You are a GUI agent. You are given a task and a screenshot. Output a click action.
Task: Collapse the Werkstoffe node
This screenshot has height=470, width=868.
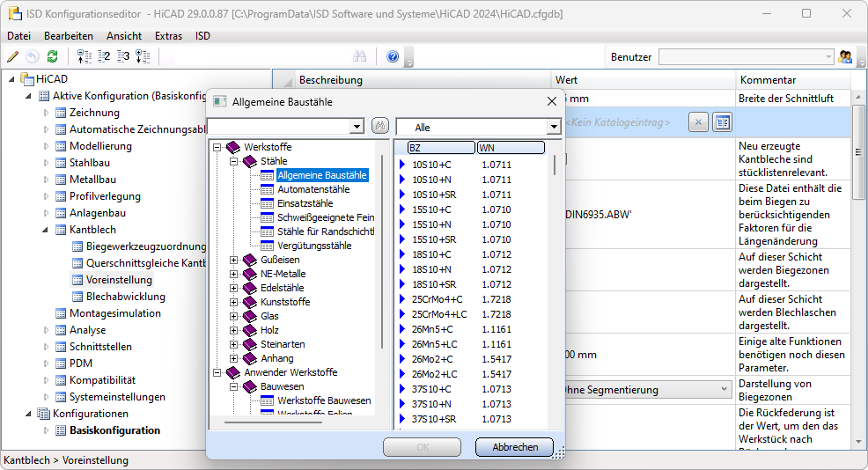(x=217, y=147)
